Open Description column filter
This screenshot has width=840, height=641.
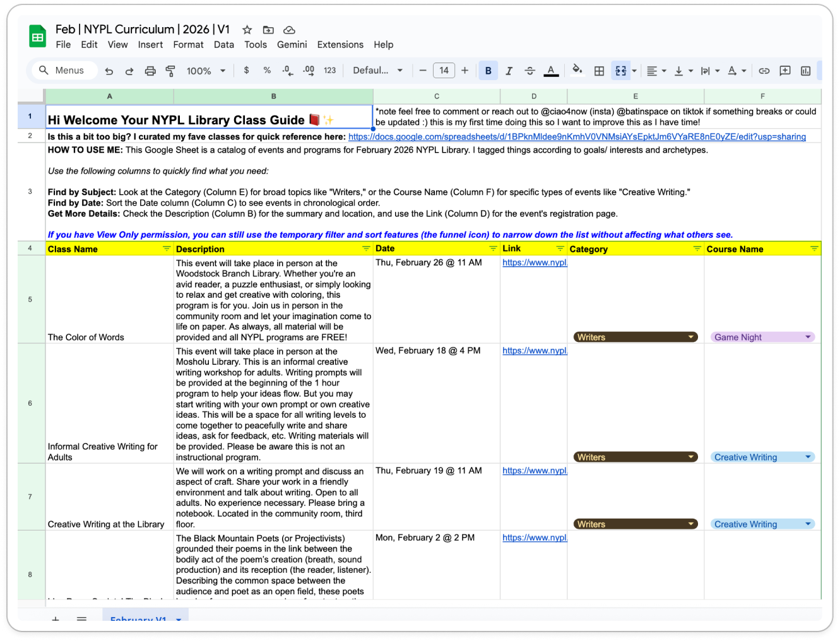pos(366,249)
